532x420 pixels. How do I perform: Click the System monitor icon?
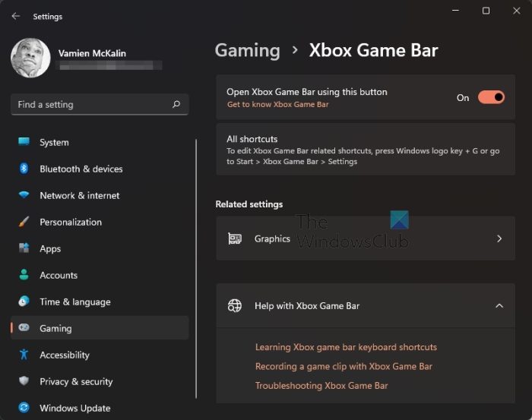tap(24, 142)
